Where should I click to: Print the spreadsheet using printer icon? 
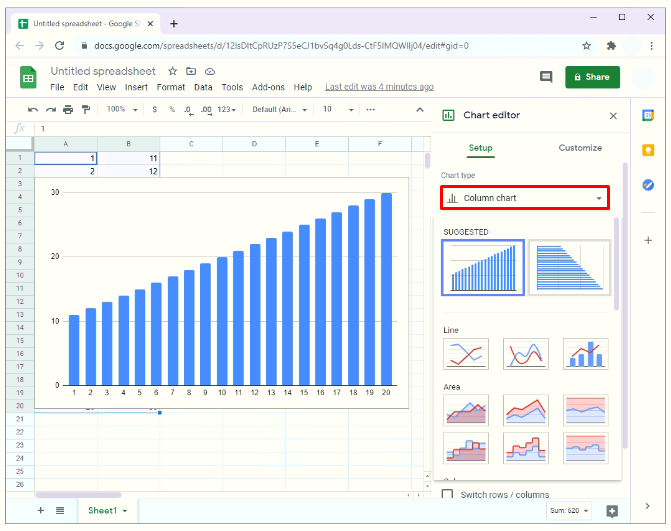tap(68, 110)
